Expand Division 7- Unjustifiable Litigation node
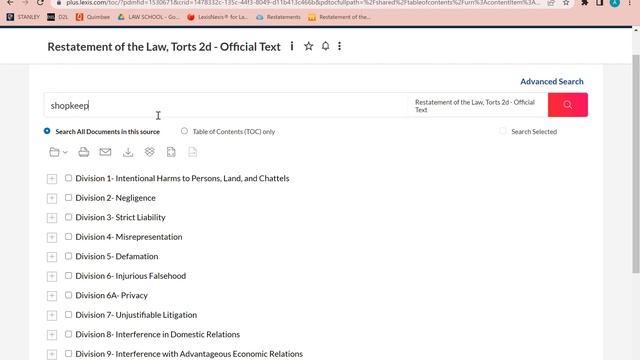The width and height of the screenshot is (640, 360). pyautogui.click(x=52, y=316)
